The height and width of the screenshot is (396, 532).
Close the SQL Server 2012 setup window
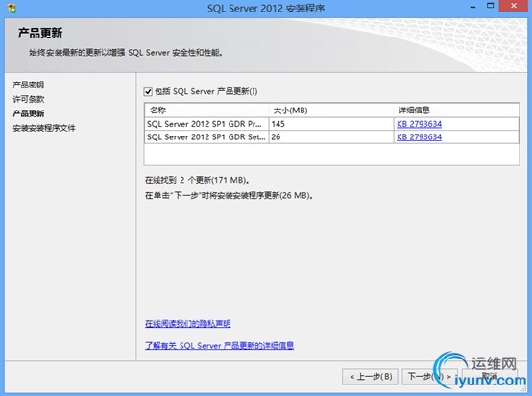(514, 6)
